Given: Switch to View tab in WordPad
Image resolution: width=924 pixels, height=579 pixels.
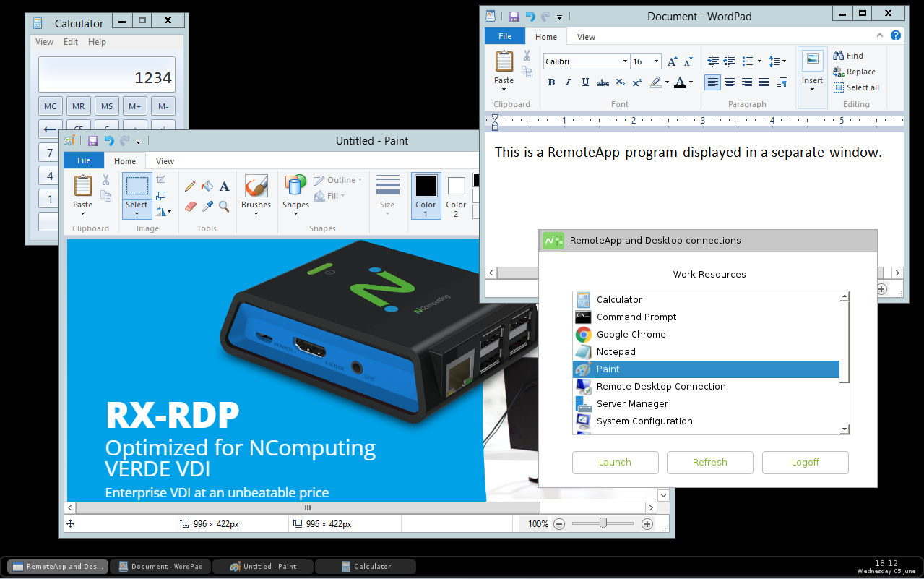Looking at the screenshot, I should point(586,37).
